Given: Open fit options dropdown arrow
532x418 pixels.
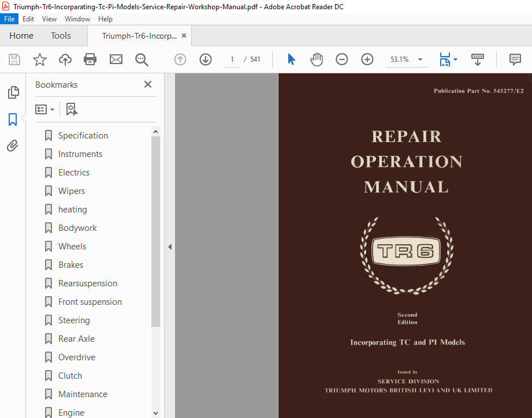Looking at the screenshot, I should (455, 59).
